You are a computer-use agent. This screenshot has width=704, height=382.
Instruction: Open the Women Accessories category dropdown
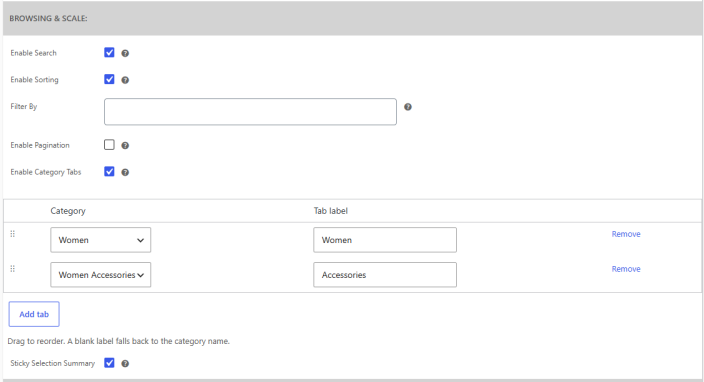coord(101,275)
